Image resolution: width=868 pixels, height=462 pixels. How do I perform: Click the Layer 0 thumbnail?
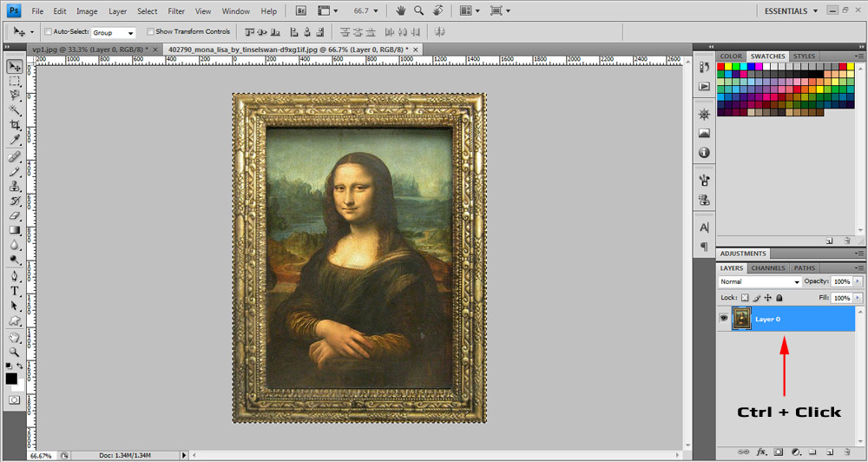point(742,319)
